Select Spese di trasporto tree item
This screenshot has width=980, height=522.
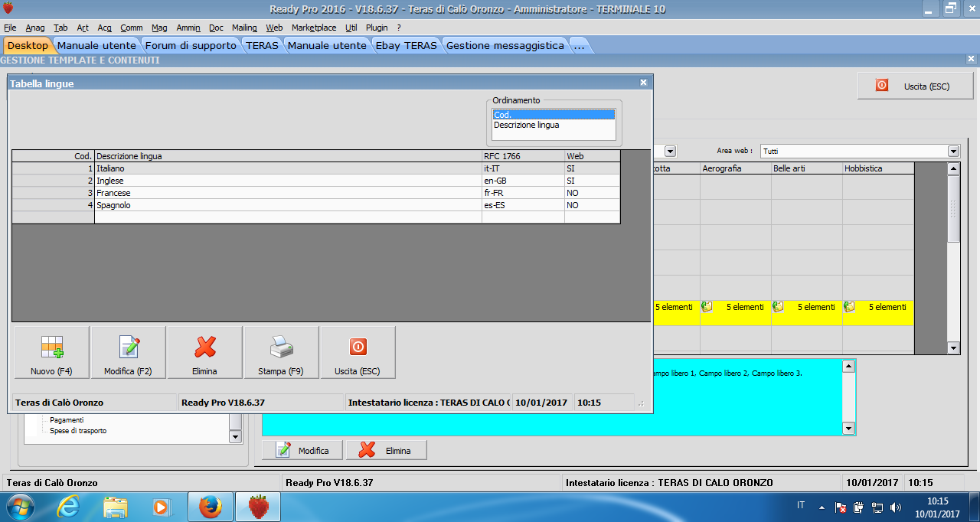[78, 431]
